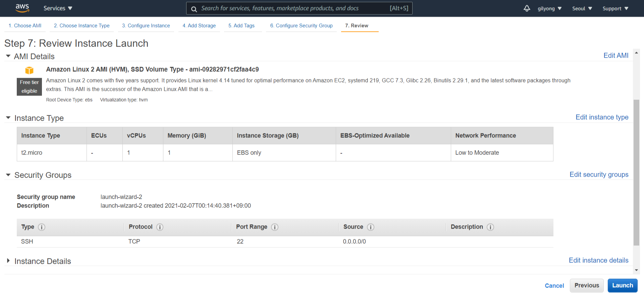The image size is (644, 299).
Task: Open the Seoul region dropdown
Action: pos(582,8)
